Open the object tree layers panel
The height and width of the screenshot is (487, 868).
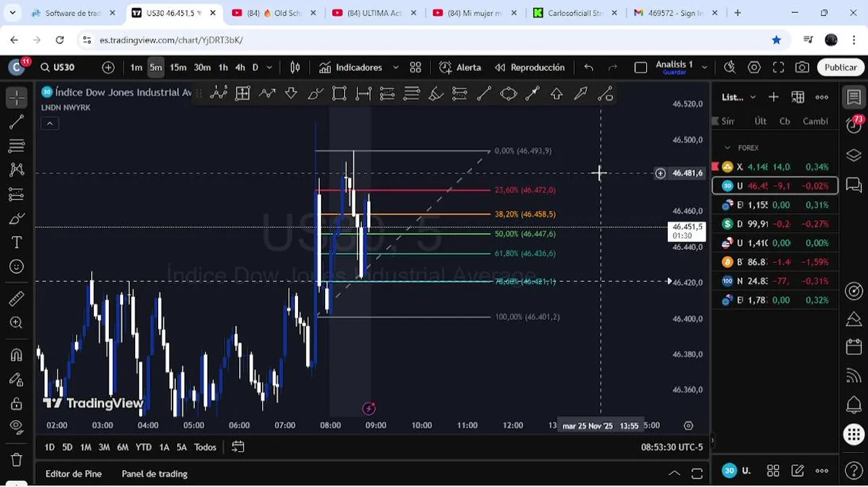pos(854,155)
